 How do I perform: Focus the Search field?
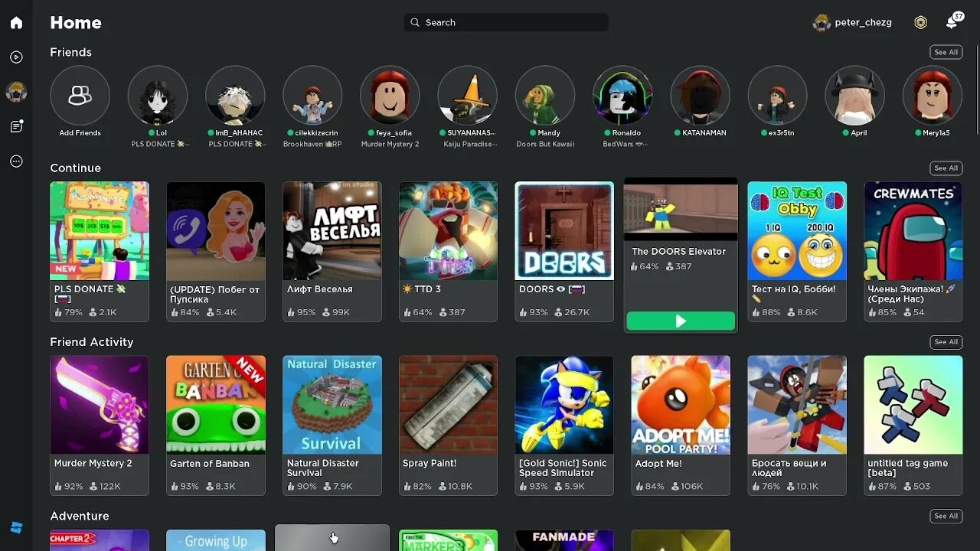(506, 22)
